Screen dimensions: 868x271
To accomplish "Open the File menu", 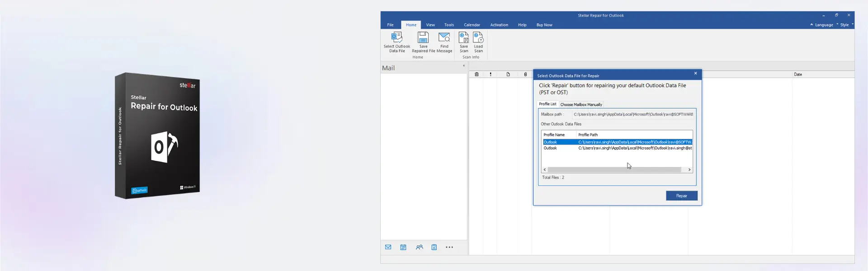I will coord(390,25).
